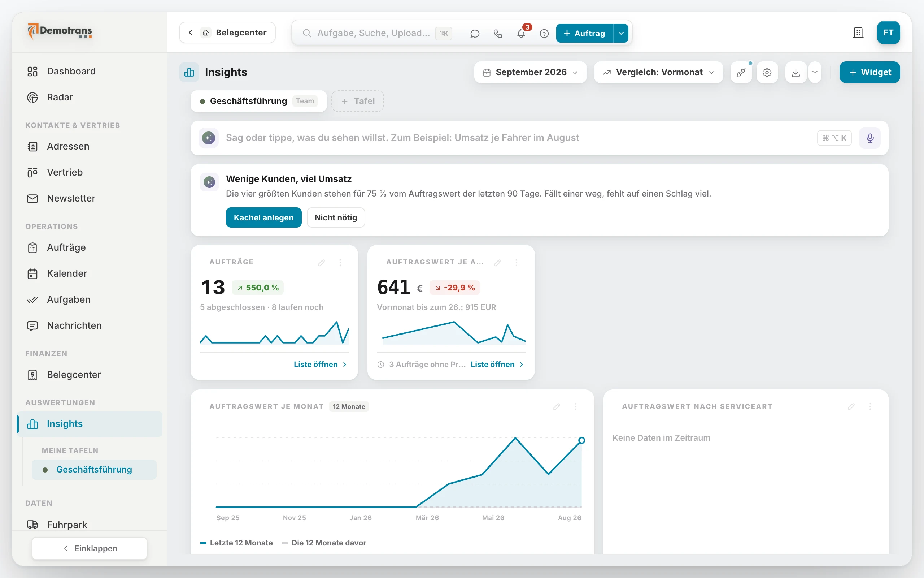Screen dimensions: 924x578
Task: Click the back arrow beside Belegcenter
Action: coord(191,33)
